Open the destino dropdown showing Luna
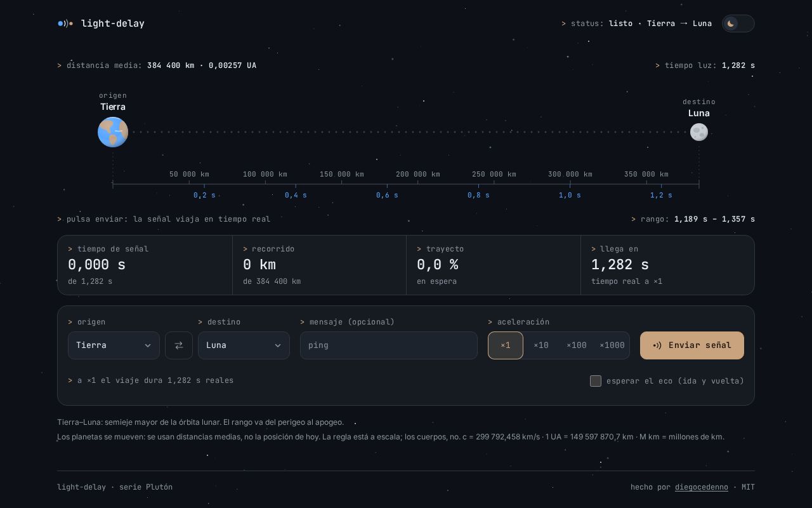The width and height of the screenshot is (812, 508). (244, 345)
